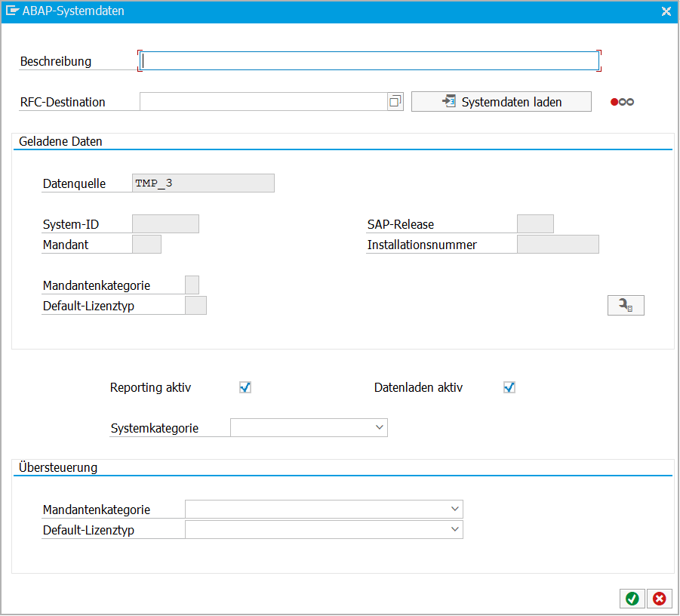Cancel the dialog with the red X button

(660, 598)
